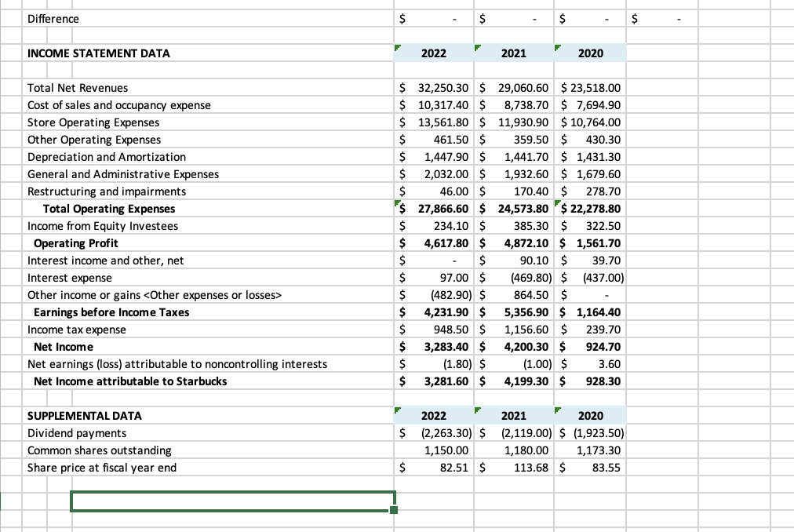Click Income from Equity Investees label
The image size is (794, 532).
click(x=103, y=225)
